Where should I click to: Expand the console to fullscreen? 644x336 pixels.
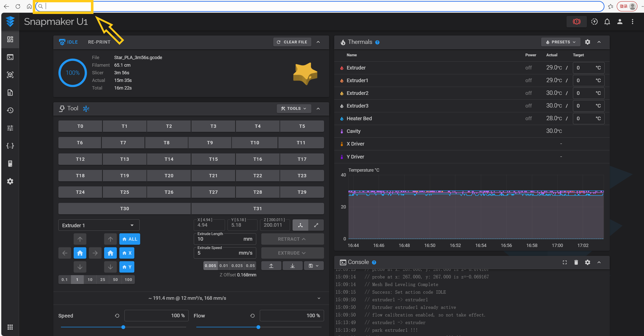[x=565, y=262]
